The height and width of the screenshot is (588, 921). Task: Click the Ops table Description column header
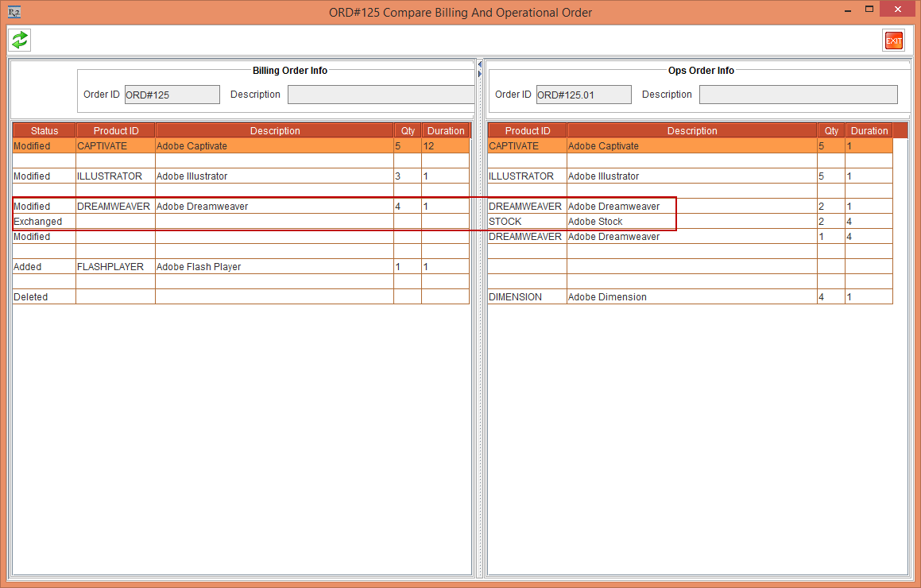point(691,131)
